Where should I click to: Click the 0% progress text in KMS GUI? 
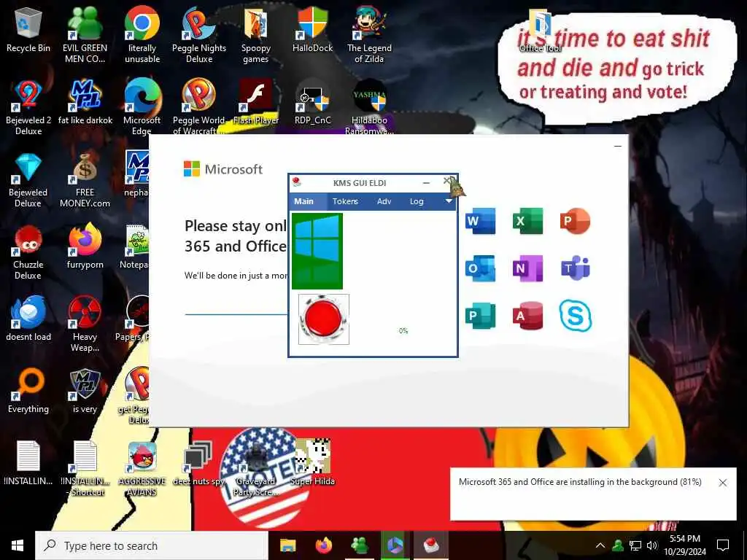pos(403,330)
